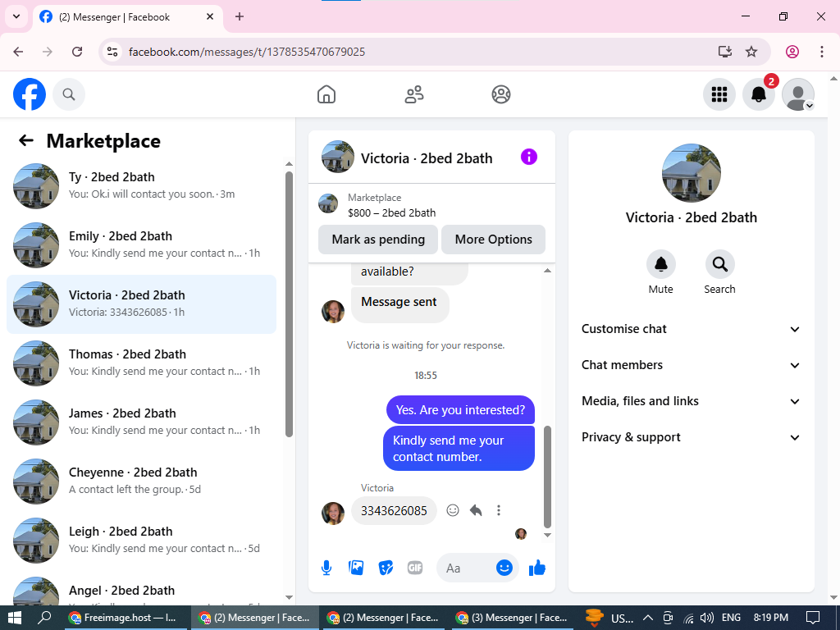840x630 pixels.
Task: Open the Facebook search magnifier
Action: coord(69,94)
